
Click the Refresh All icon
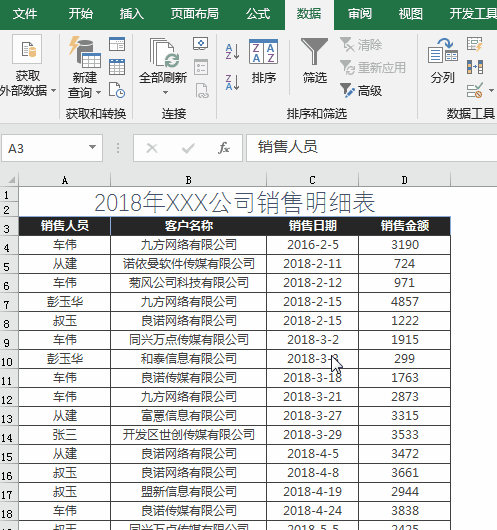coord(164,52)
